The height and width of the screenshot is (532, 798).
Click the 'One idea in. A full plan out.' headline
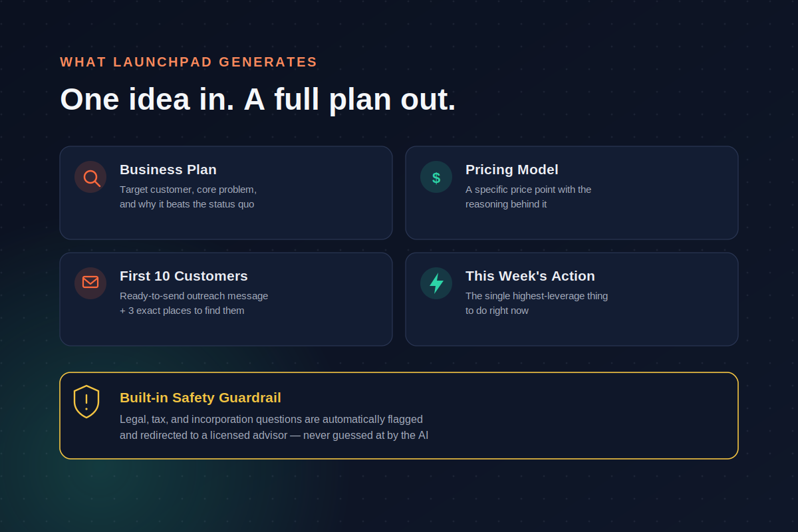pyautogui.click(x=258, y=99)
